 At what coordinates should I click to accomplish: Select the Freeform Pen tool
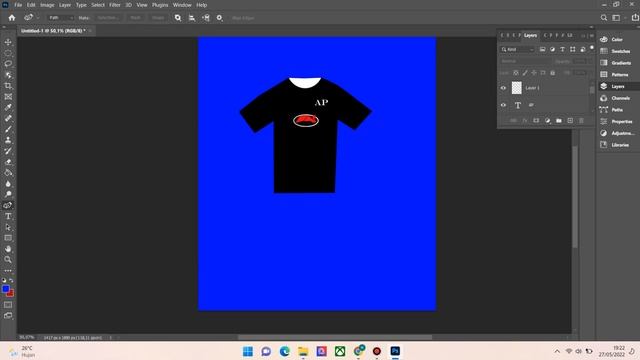click(8, 205)
